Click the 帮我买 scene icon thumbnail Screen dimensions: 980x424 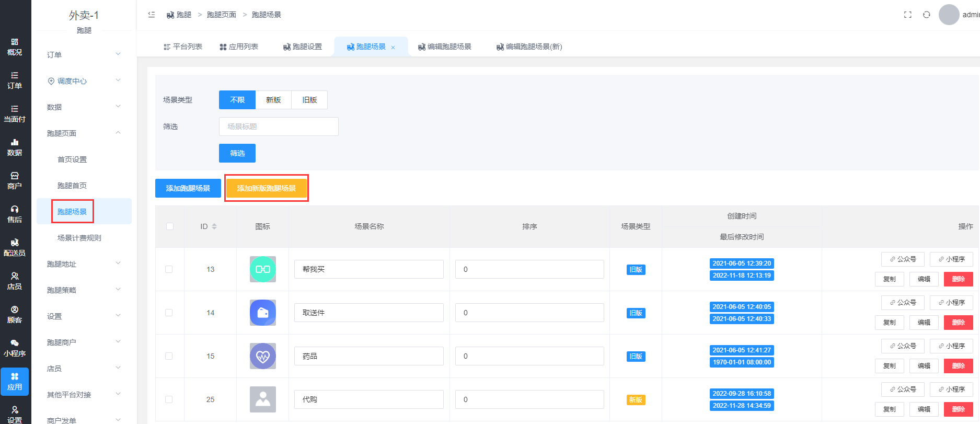263,269
